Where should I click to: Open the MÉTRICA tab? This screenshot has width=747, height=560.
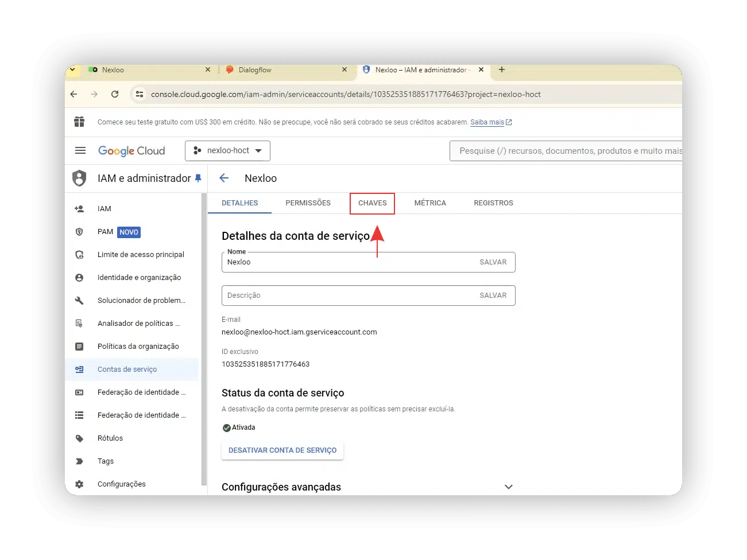tap(430, 203)
